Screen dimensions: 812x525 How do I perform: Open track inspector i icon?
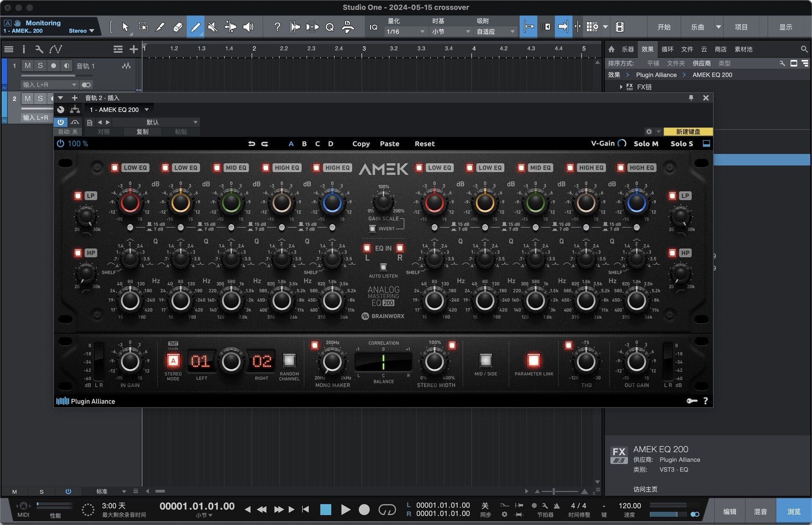tap(24, 49)
